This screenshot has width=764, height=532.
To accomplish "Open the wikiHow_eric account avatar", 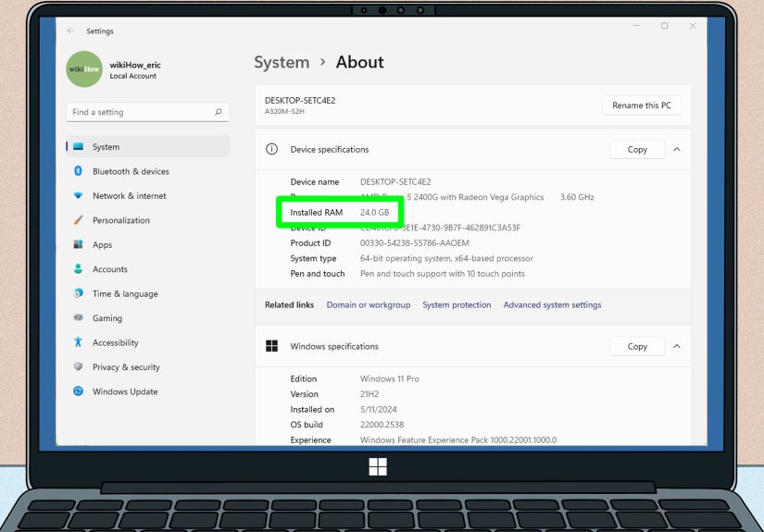I will [x=84, y=69].
